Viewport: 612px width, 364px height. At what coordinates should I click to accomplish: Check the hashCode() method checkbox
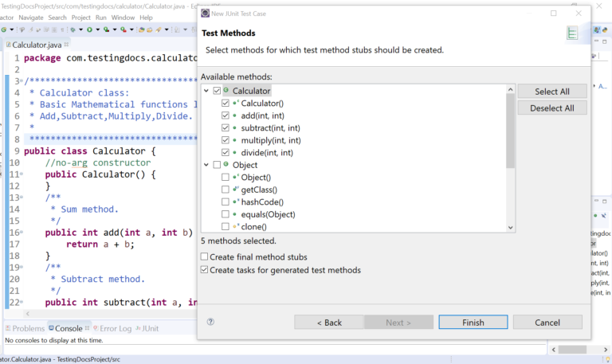coord(225,202)
